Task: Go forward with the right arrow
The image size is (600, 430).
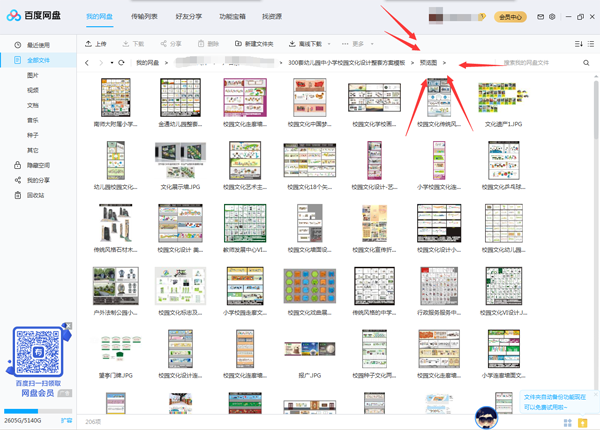Action: [x=101, y=63]
